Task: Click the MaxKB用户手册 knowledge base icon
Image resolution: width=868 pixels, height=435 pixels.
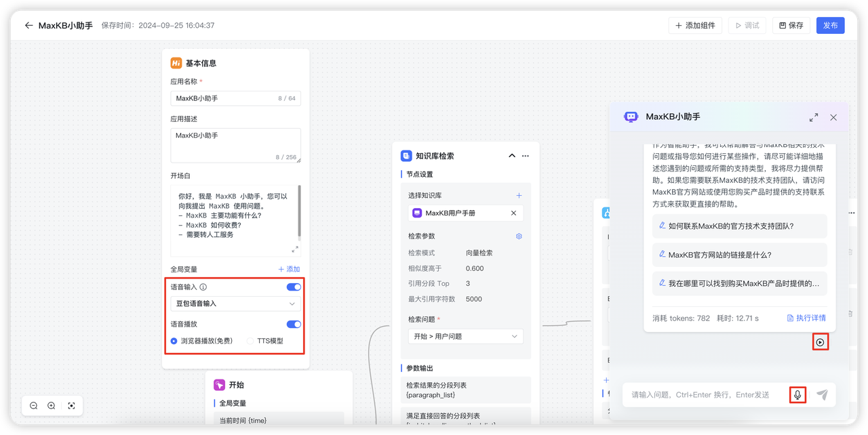Action: tap(417, 213)
